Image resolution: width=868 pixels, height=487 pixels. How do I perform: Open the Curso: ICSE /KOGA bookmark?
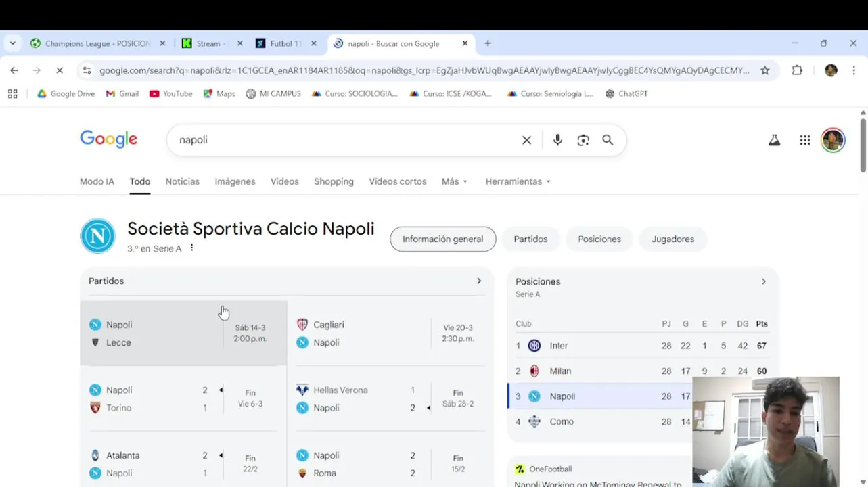[x=451, y=94]
